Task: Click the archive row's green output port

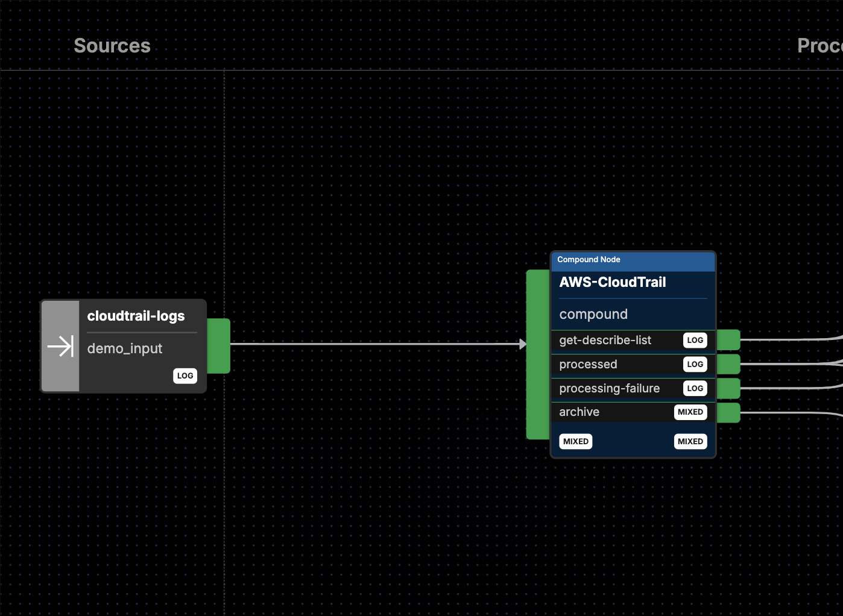Action: tap(728, 412)
